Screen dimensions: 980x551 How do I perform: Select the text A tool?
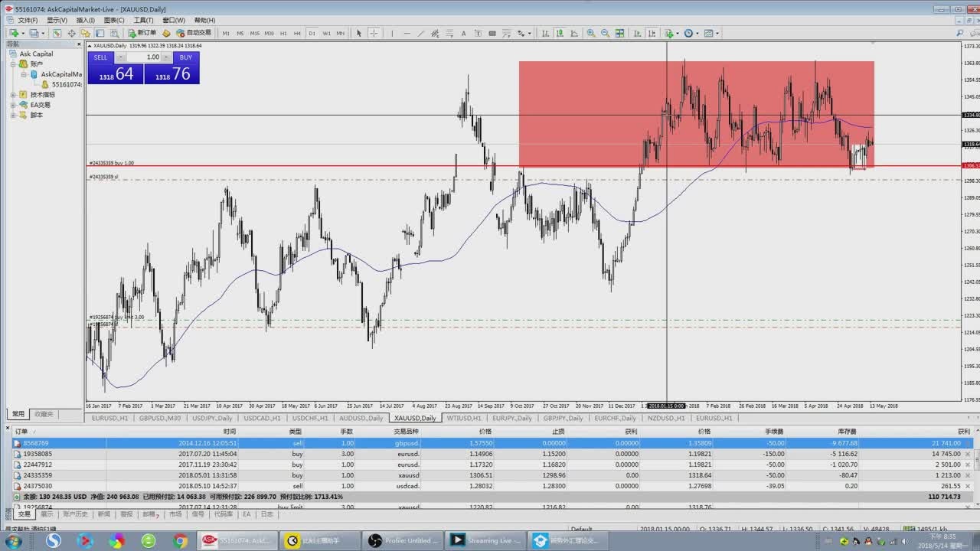pyautogui.click(x=464, y=33)
